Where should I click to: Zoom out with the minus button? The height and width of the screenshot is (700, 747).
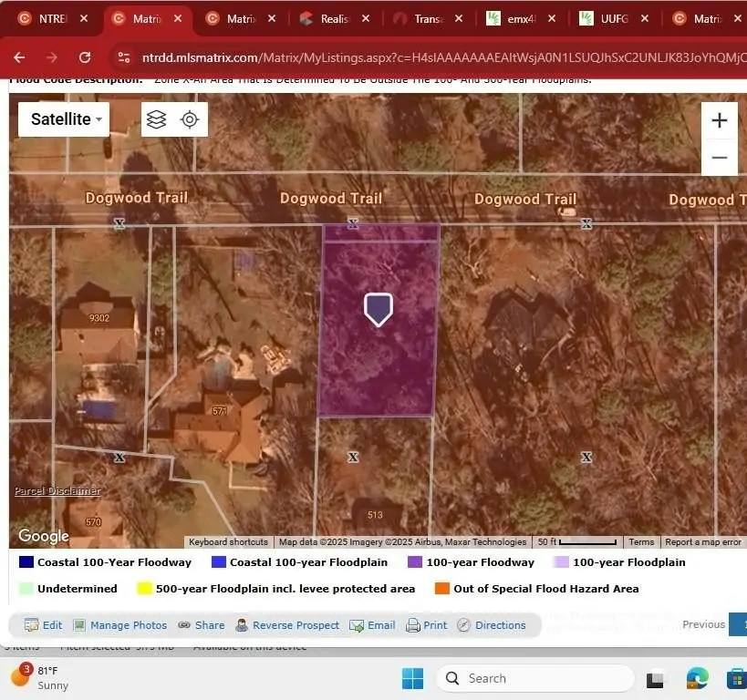pyautogui.click(x=719, y=158)
